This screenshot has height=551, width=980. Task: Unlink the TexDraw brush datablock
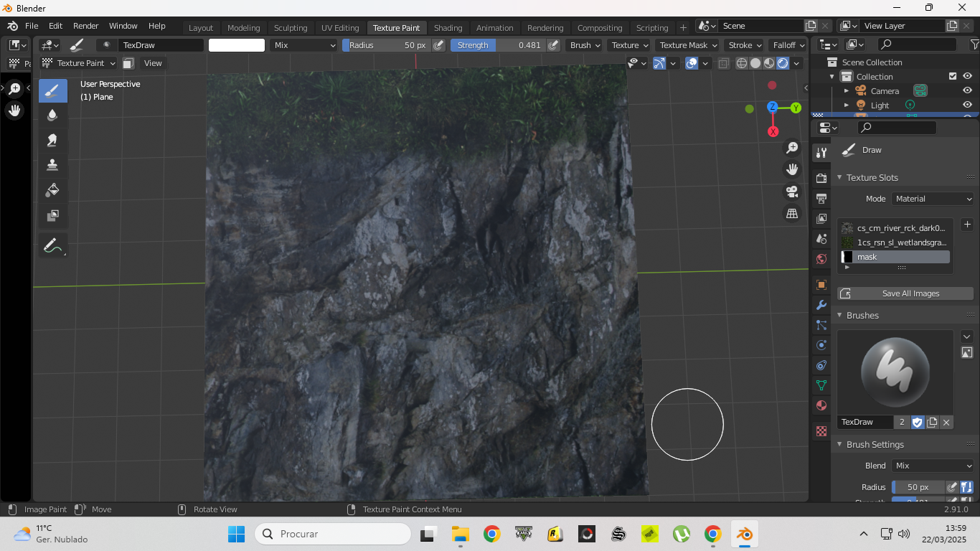(x=946, y=422)
